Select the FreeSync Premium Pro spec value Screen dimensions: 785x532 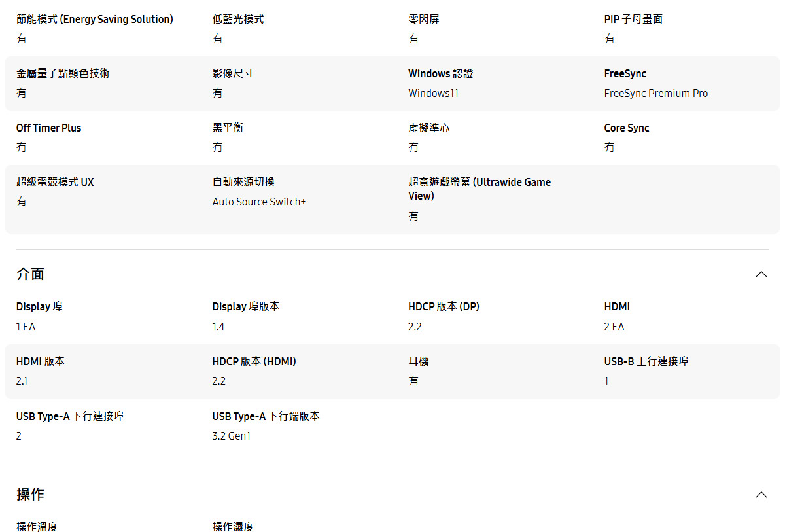655,93
